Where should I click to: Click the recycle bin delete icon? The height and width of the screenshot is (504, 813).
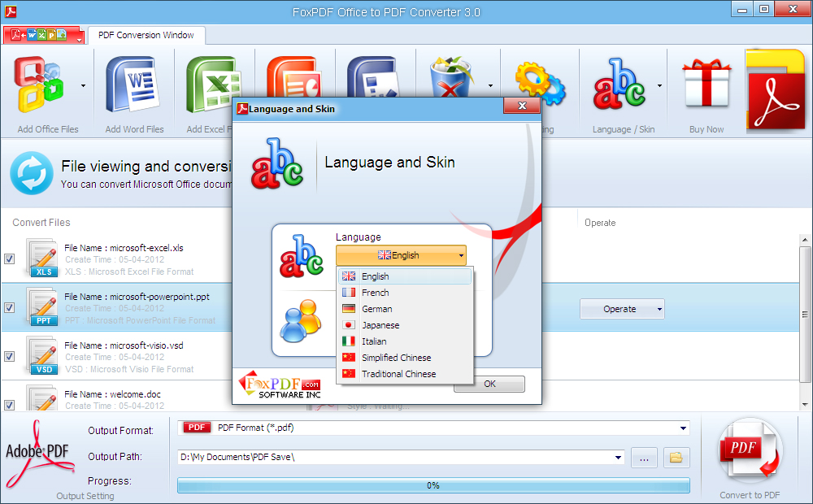pos(451,76)
